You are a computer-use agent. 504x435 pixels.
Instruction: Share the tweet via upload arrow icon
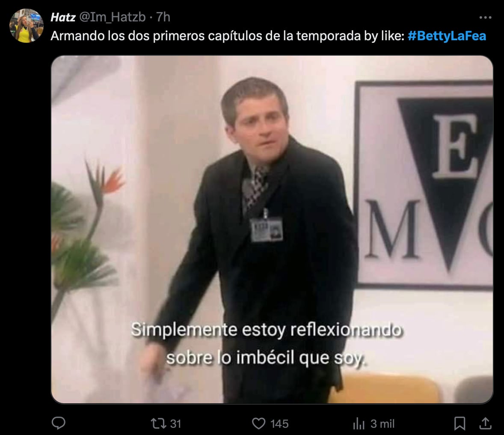click(x=485, y=423)
